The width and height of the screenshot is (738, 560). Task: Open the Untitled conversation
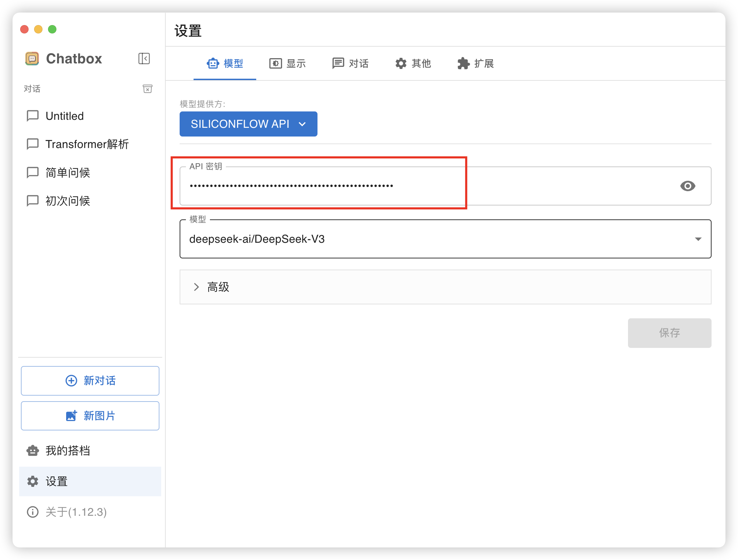point(90,116)
